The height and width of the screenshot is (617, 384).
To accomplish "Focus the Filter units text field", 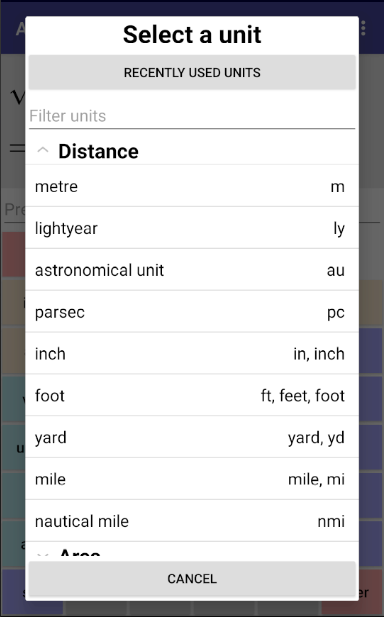I will tap(192, 116).
